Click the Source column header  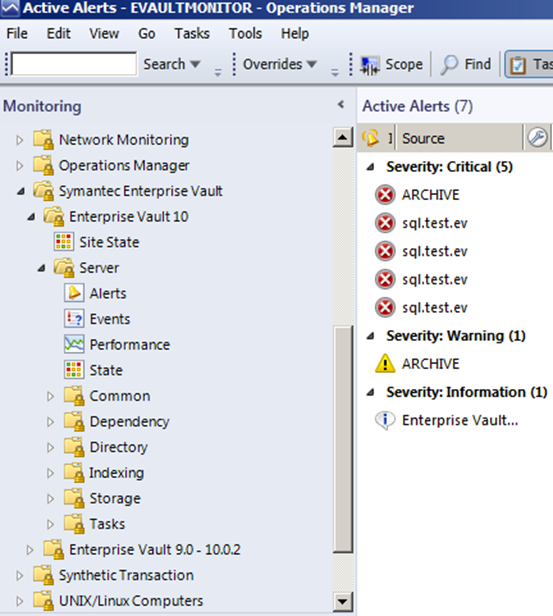pyautogui.click(x=460, y=138)
